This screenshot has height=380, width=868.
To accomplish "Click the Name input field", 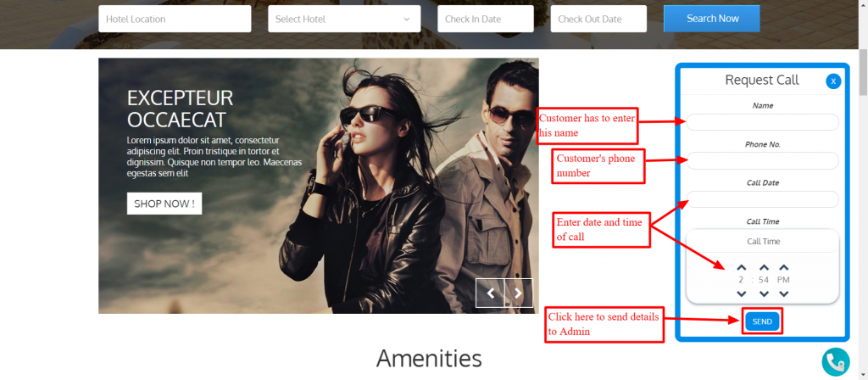I will point(762,122).
